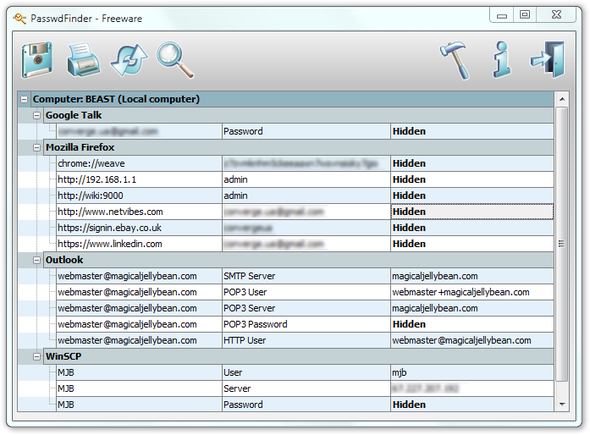Click the SMTP Server cell
The width and height of the screenshot is (590, 435).
click(x=306, y=276)
